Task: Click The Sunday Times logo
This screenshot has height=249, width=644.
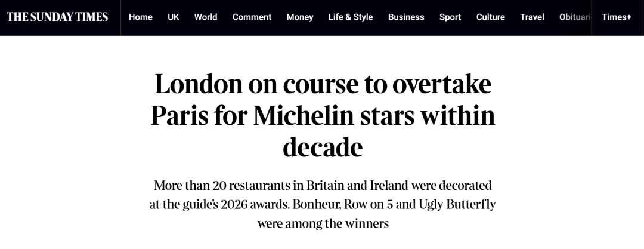Action: 57,17
